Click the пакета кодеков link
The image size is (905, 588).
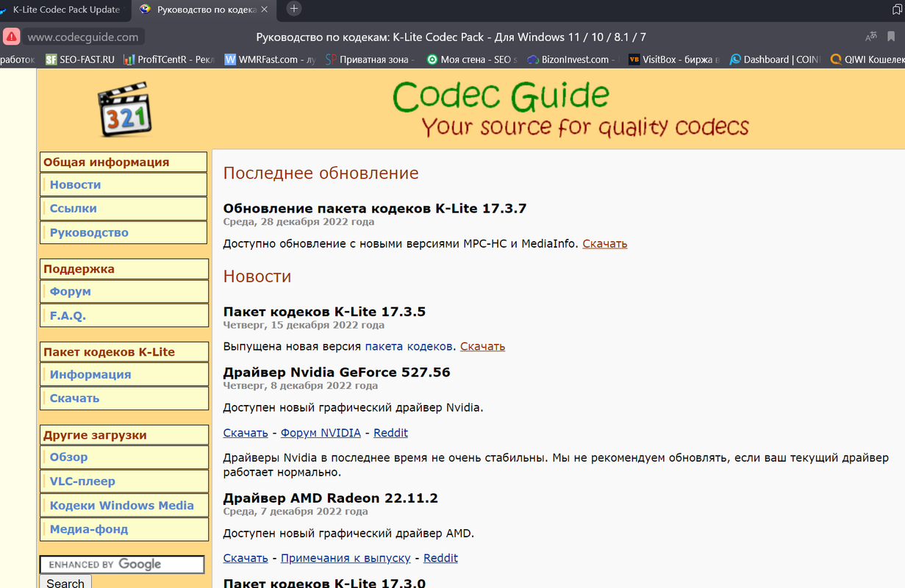pyautogui.click(x=409, y=346)
